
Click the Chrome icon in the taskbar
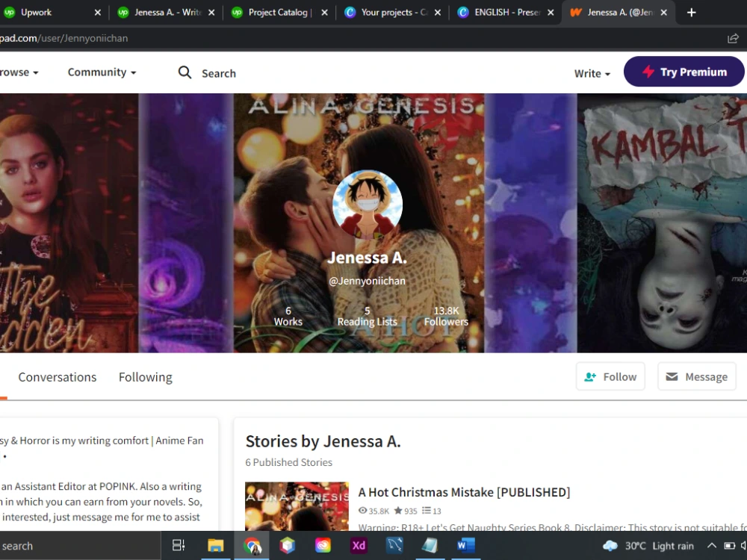tap(252, 545)
